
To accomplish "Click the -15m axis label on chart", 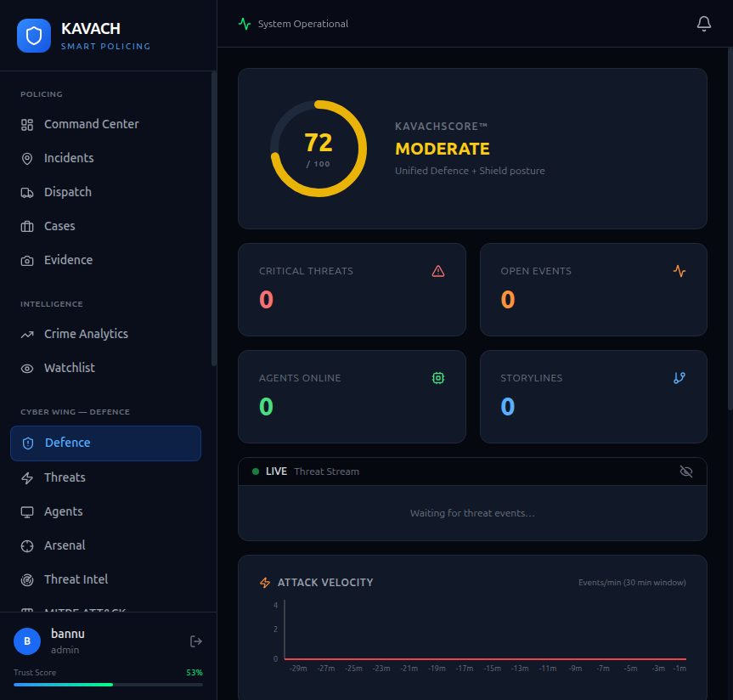I will tap(493, 669).
